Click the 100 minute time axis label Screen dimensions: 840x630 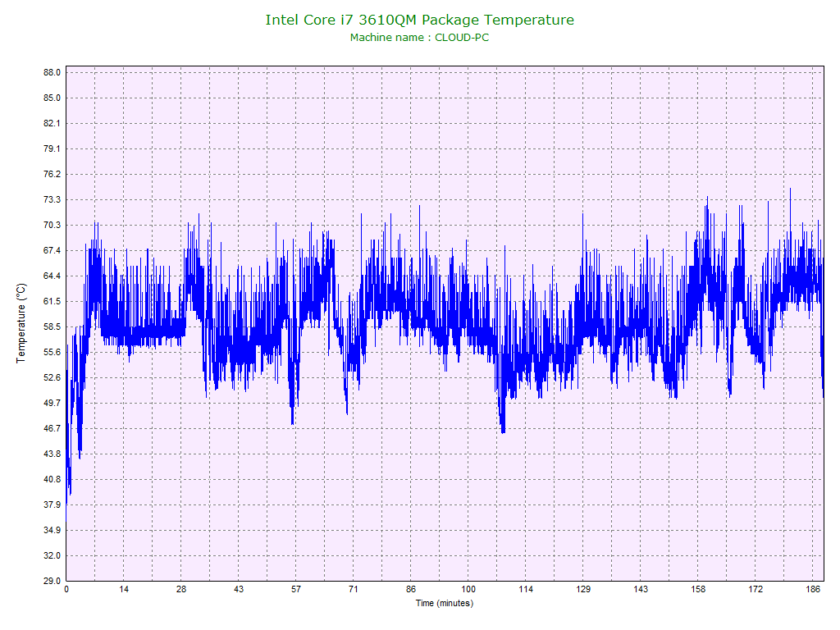[468, 589]
